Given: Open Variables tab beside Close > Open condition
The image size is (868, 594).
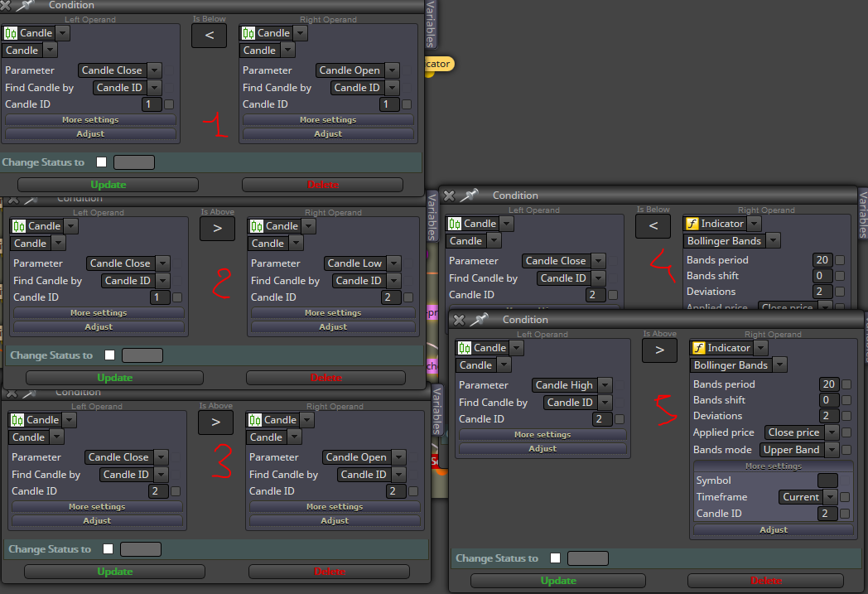Looking at the screenshot, I should point(436,410).
